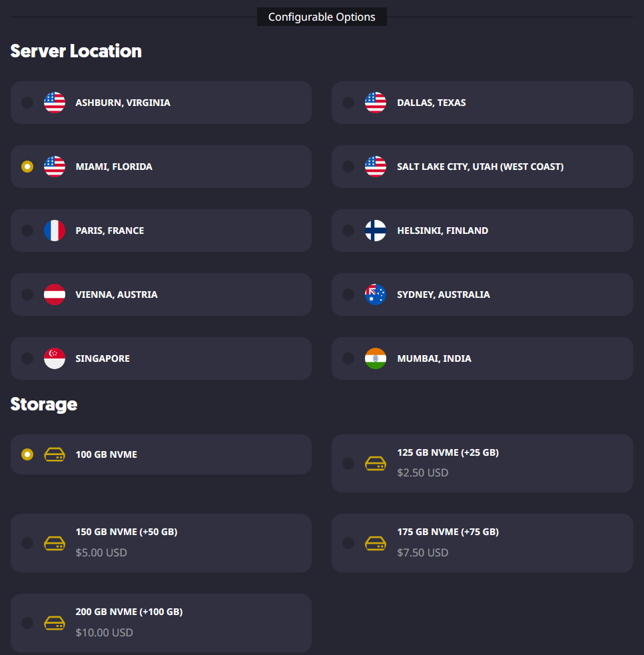Click the Paris, France location label
The width and height of the screenshot is (644, 655).
[x=110, y=231]
